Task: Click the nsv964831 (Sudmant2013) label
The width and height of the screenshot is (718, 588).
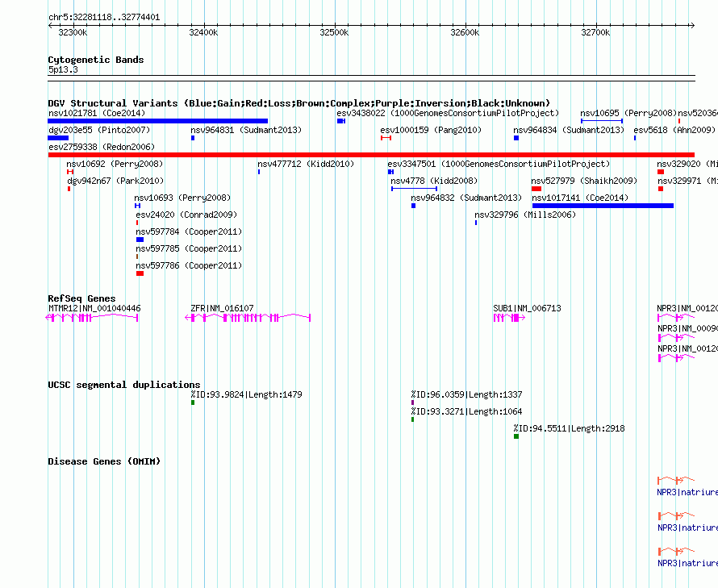Action: tap(246, 130)
